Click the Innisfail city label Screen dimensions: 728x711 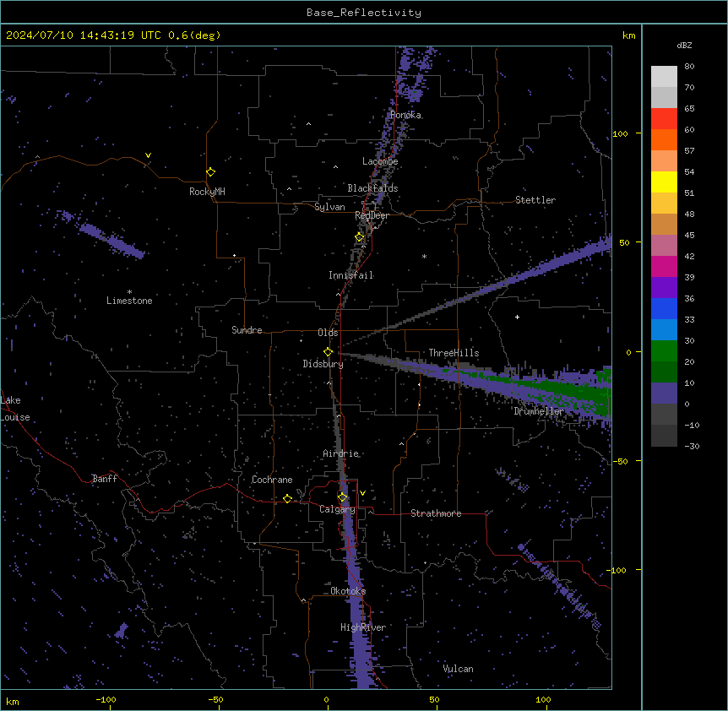[x=351, y=275]
